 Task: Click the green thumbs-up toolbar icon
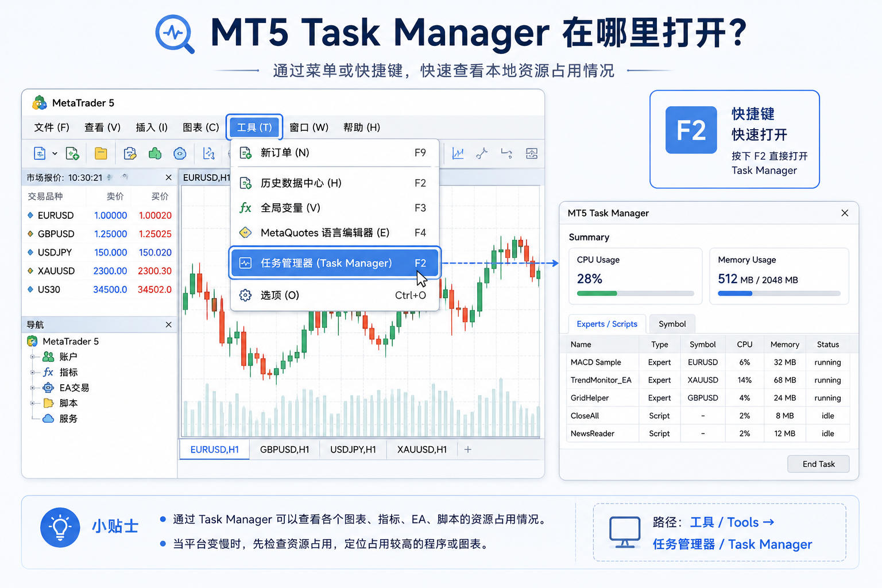[x=155, y=153]
